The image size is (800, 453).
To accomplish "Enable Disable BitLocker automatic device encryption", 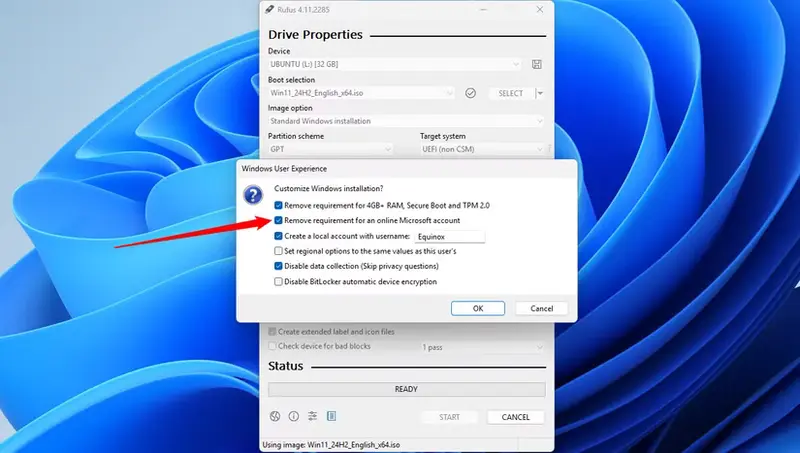I will (279, 282).
